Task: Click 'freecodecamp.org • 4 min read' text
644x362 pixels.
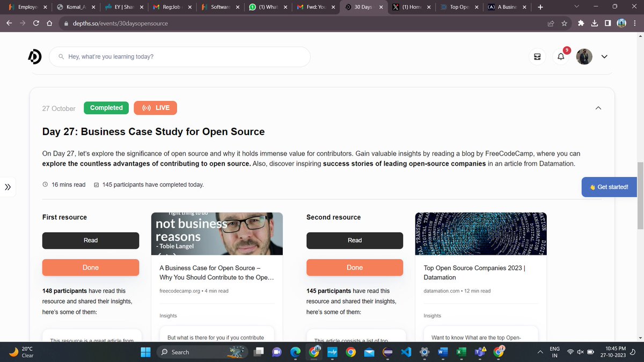Action: (x=194, y=291)
